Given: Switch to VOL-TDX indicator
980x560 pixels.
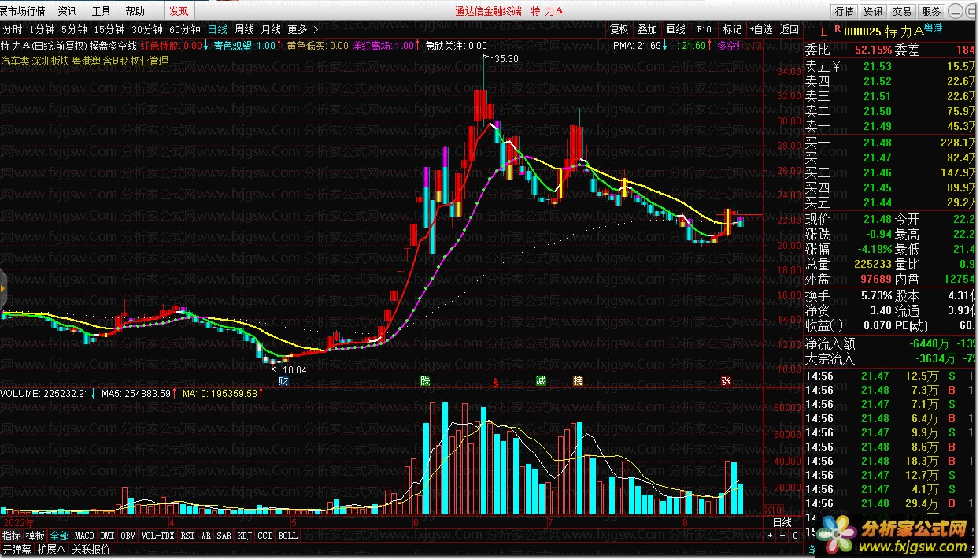Looking at the screenshot, I should point(157,536).
